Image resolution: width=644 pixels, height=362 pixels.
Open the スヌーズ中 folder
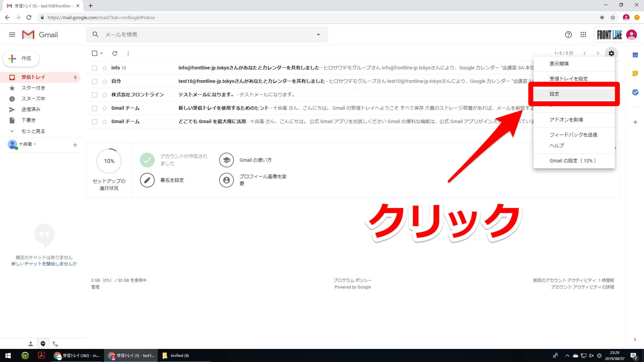(40, 99)
